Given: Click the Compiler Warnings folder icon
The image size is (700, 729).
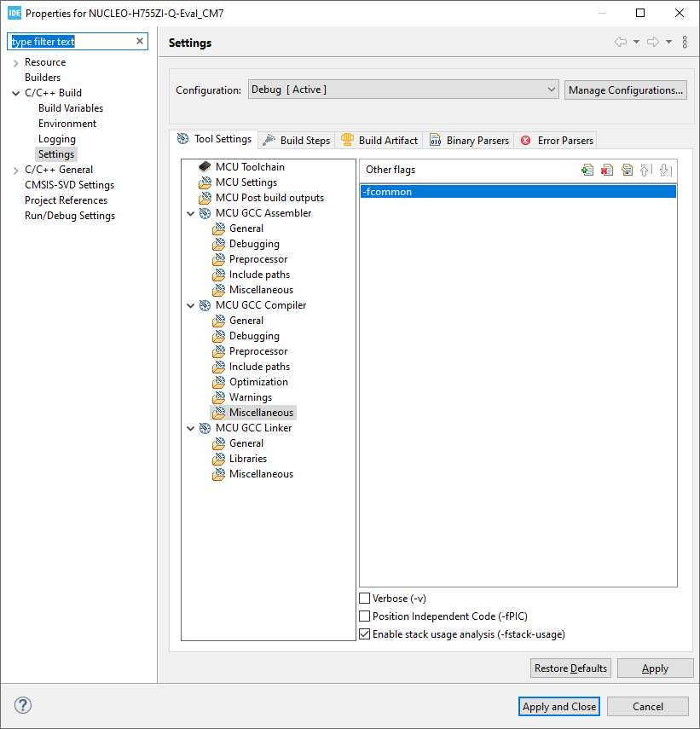Looking at the screenshot, I should click(x=218, y=397).
